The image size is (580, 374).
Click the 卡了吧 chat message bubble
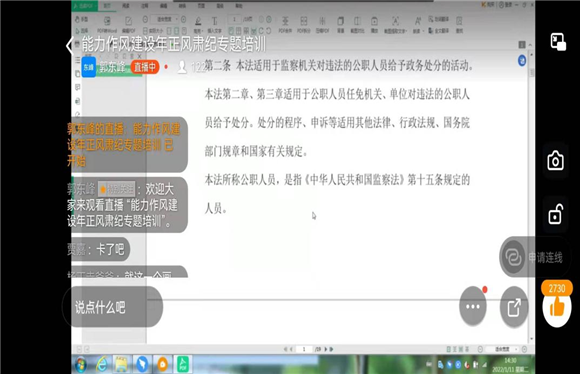point(98,249)
